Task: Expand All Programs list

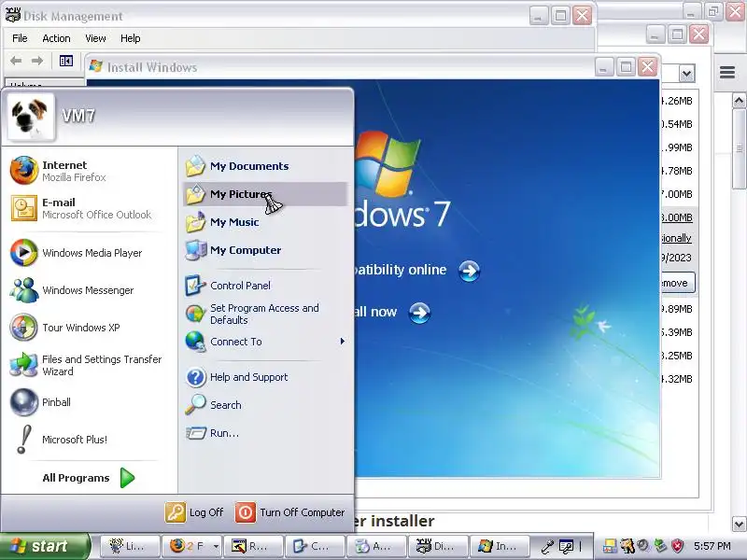Action: (x=89, y=478)
